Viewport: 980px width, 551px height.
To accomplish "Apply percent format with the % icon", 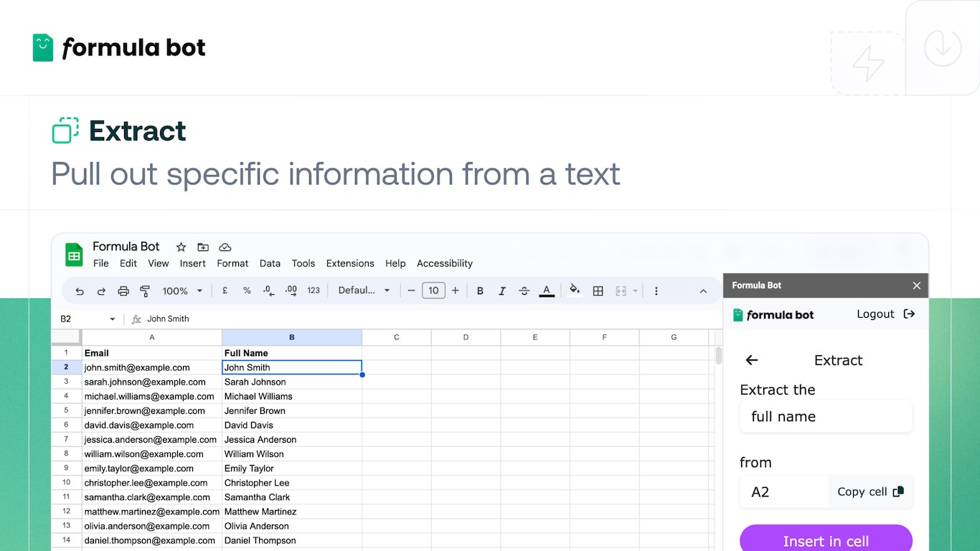I will point(247,291).
